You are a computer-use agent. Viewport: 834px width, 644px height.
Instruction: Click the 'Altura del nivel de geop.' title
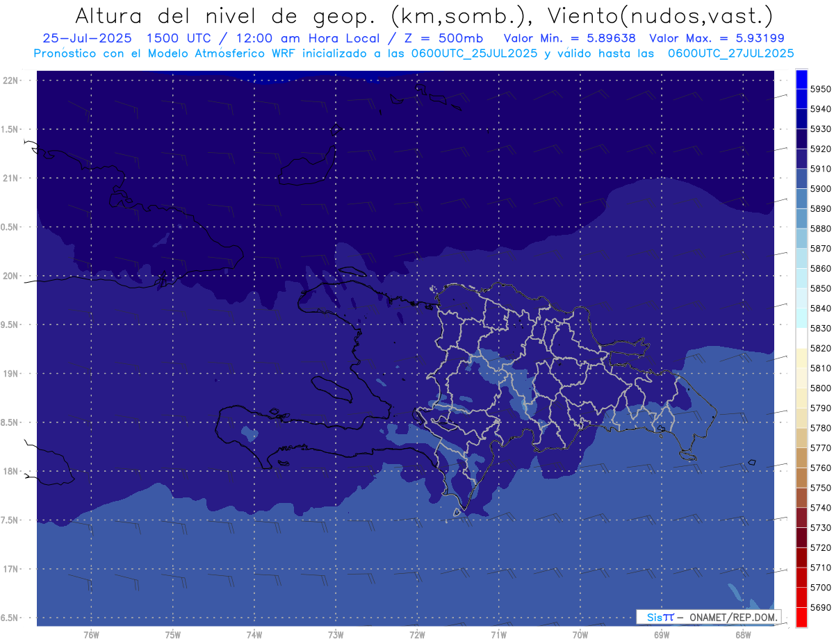pyautogui.click(x=227, y=15)
